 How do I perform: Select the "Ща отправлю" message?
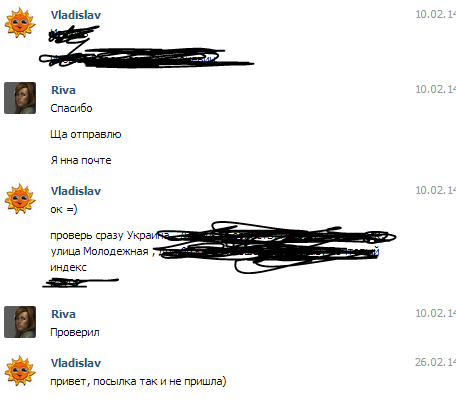tap(86, 134)
